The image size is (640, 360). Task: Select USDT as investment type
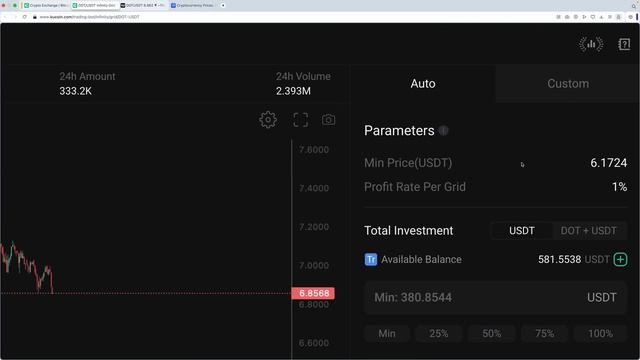click(522, 231)
